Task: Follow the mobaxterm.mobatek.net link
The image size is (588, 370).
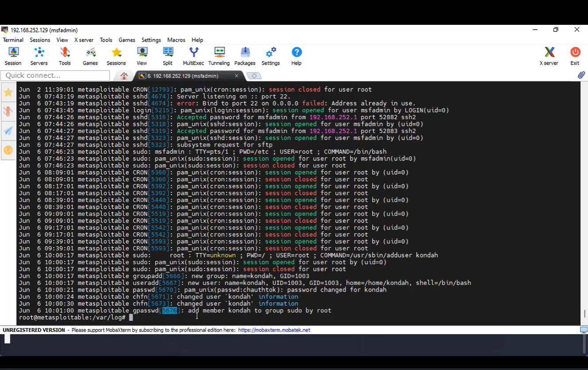Action: (274, 330)
